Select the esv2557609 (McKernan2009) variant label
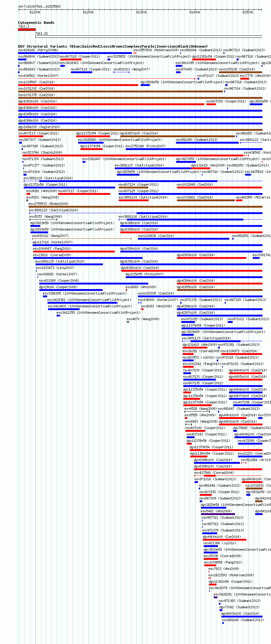Screen dimensions: 271x644 tap(156, 50)
